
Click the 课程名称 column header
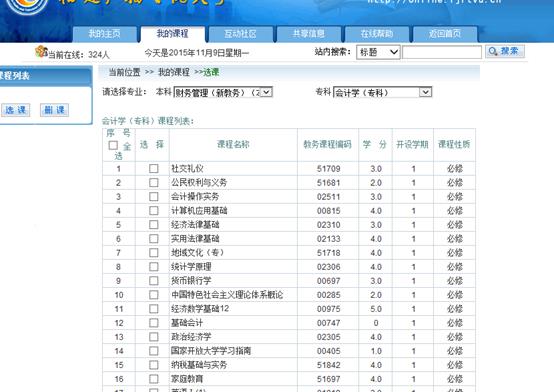click(x=233, y=144)
